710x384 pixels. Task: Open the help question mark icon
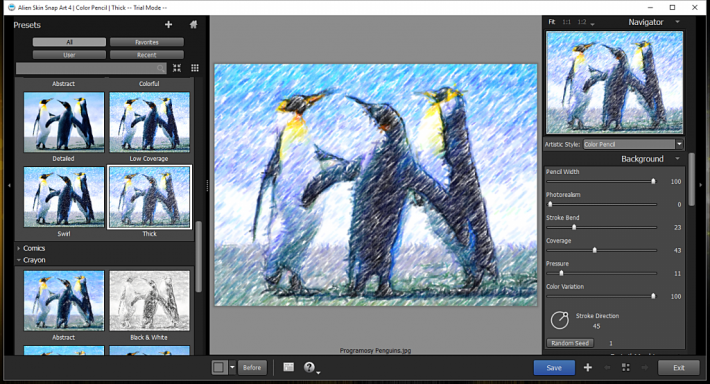point(309,367)
